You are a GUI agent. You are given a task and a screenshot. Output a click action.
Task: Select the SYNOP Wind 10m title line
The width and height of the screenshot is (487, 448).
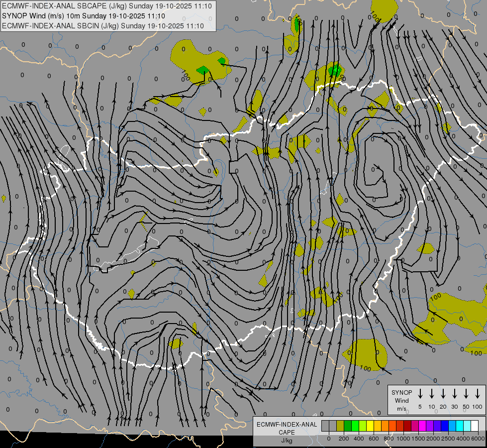84,16
